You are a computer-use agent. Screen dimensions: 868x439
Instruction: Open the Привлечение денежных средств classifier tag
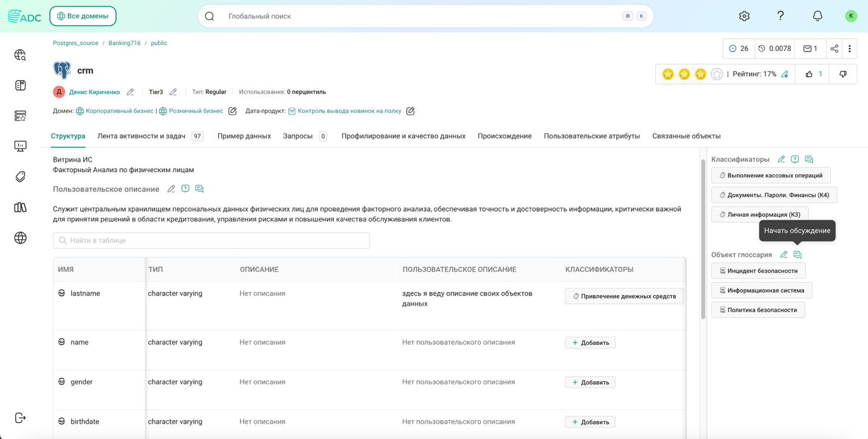[x=624, y=296]
